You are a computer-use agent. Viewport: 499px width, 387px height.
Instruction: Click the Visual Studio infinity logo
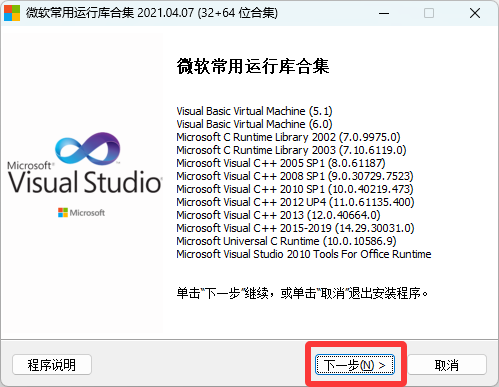tap(87, 148)
